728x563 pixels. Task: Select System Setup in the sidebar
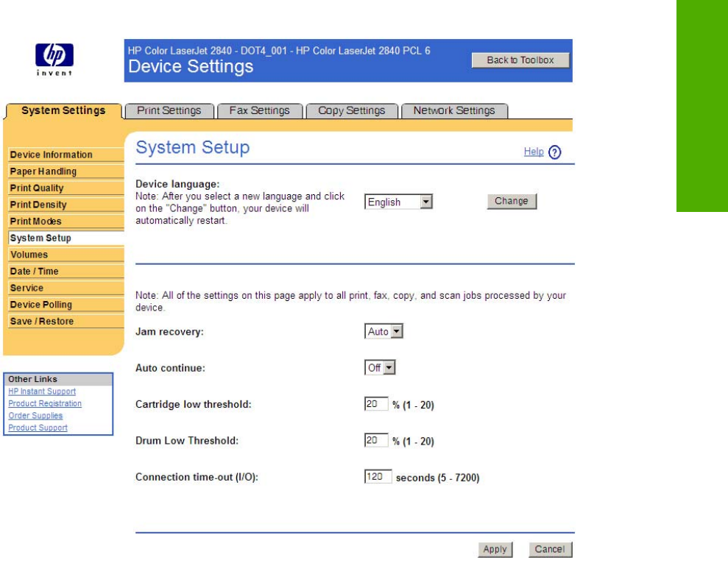tap(66, 238)
